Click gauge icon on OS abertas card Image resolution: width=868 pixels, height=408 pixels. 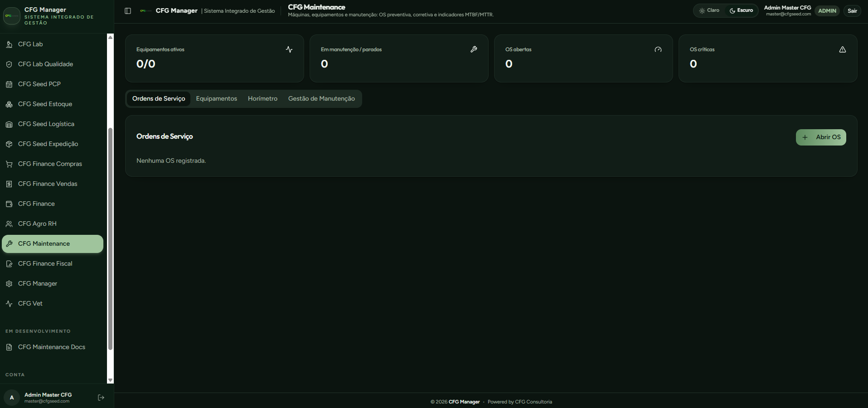coord(658,49)
